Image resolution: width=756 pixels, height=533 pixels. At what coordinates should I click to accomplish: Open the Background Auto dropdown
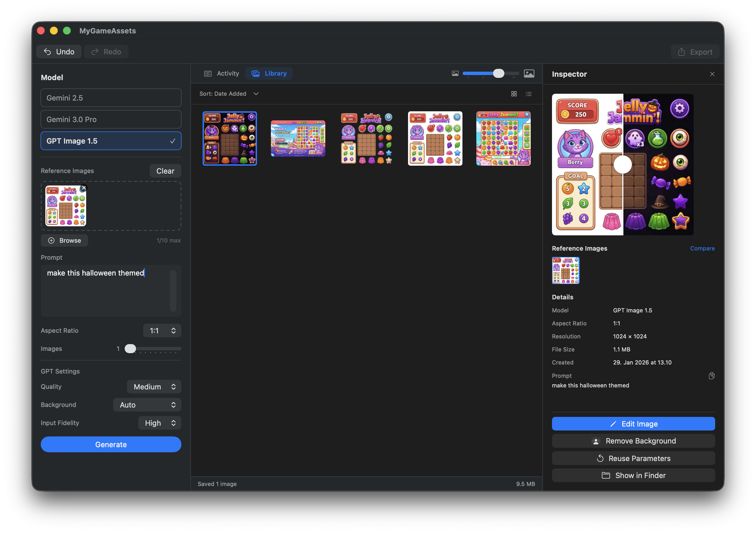(147, 405)
